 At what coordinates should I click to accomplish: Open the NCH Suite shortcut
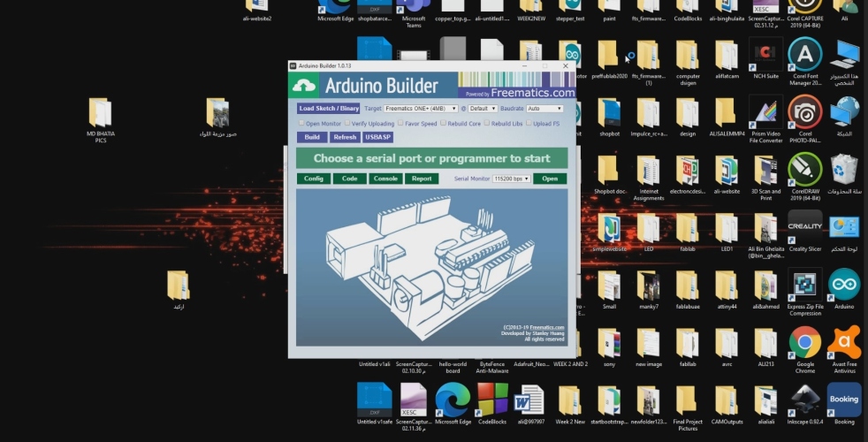(765, 54)
